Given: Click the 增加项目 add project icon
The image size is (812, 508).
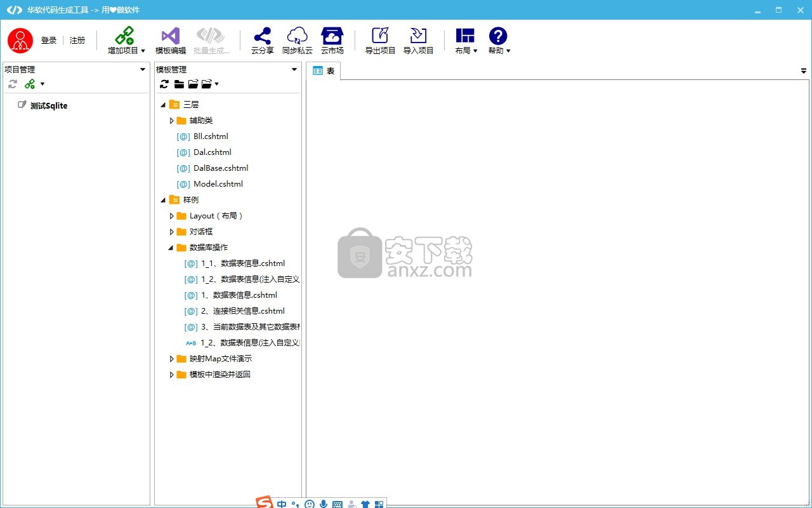Looking at the screenshot, I should point(124,36).
